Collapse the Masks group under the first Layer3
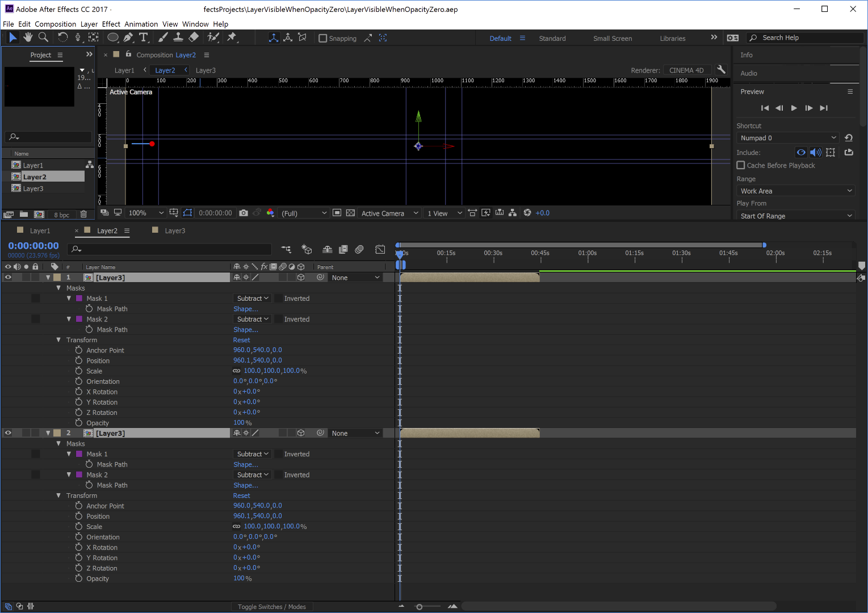The width and height of the screenshot is (868, 613). tap(58, 288)
